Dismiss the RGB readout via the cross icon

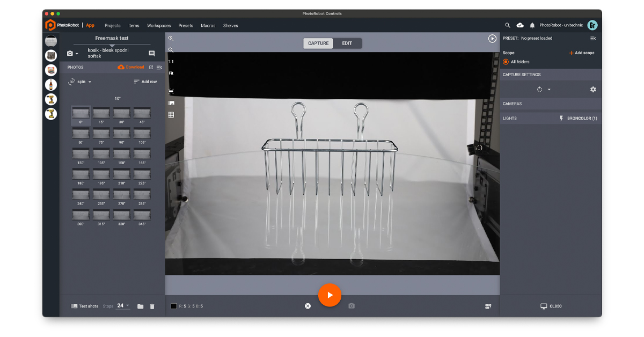(308, 306)
